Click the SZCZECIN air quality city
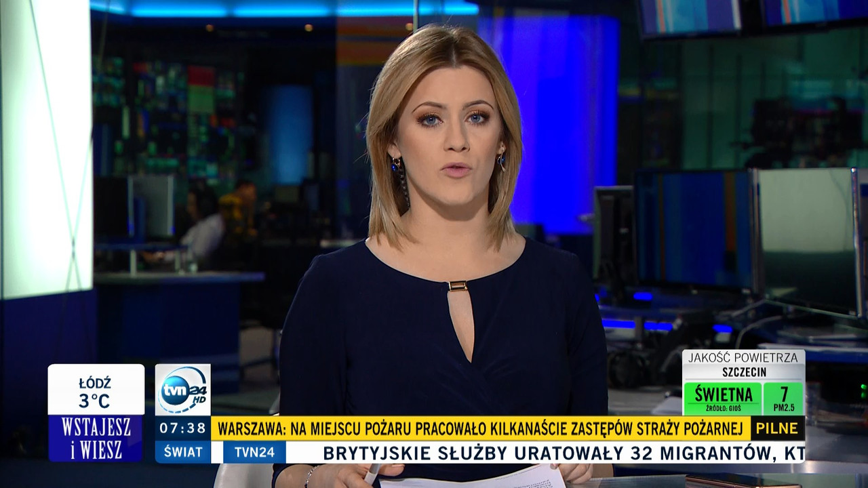Image resolution: width=868 pixels, height=488 pixels. pos(744,372)
